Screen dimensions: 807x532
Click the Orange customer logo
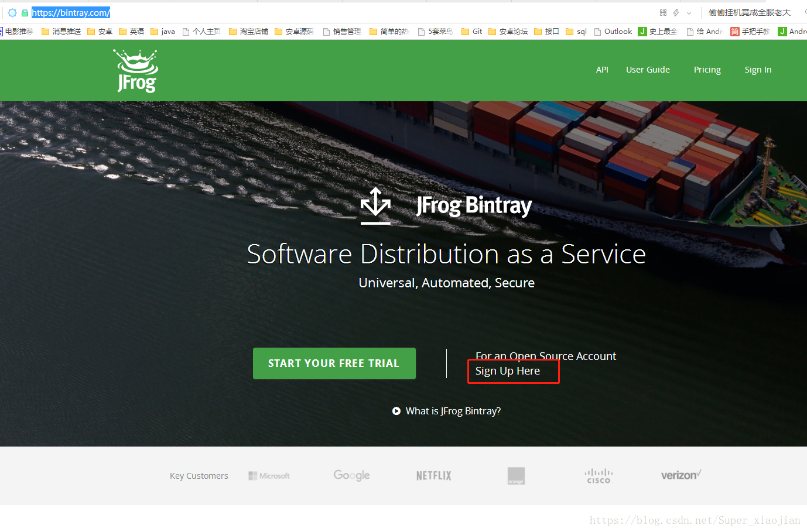[x=516, y=476]
